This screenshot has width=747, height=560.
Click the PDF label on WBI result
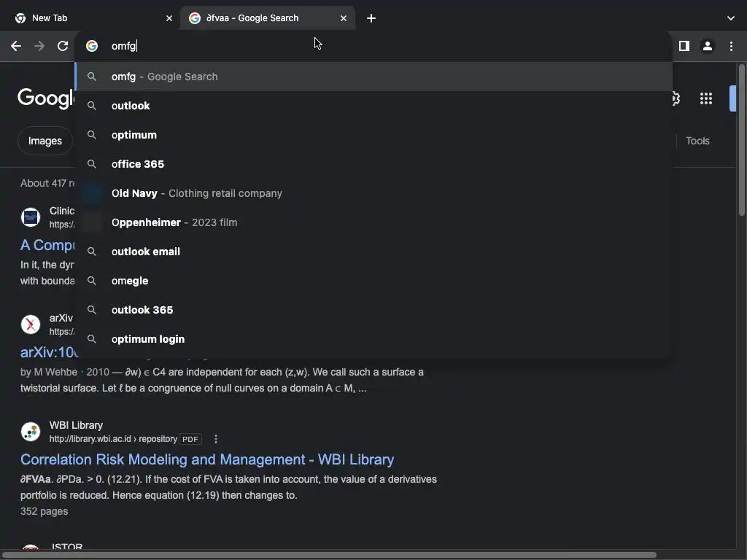pyautogui.click(x=190, y=439)
